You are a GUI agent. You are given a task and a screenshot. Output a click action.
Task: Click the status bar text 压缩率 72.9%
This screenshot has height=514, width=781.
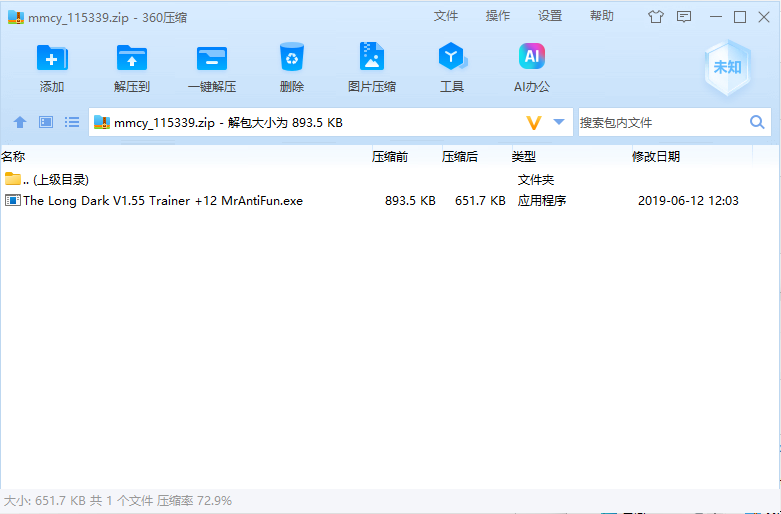coord(194,501)
